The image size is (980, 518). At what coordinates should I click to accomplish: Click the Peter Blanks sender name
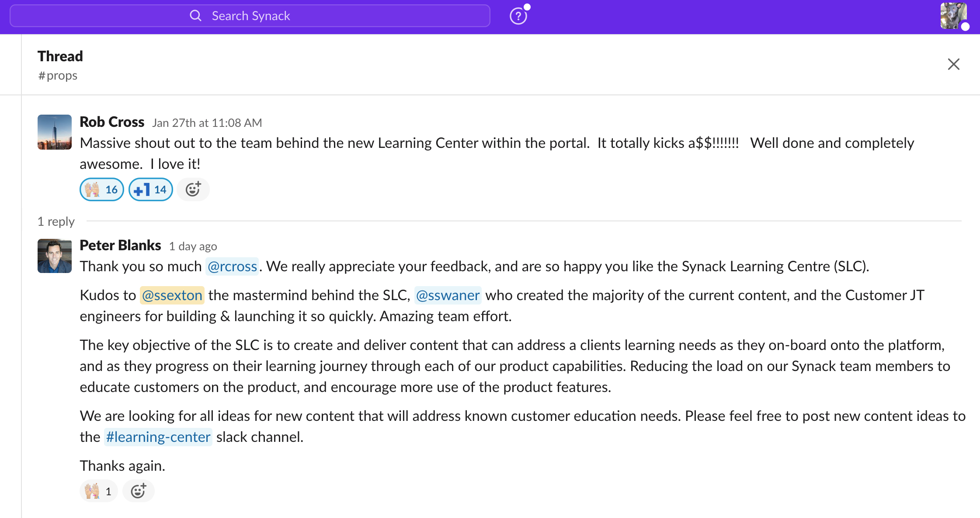(120, 245)
